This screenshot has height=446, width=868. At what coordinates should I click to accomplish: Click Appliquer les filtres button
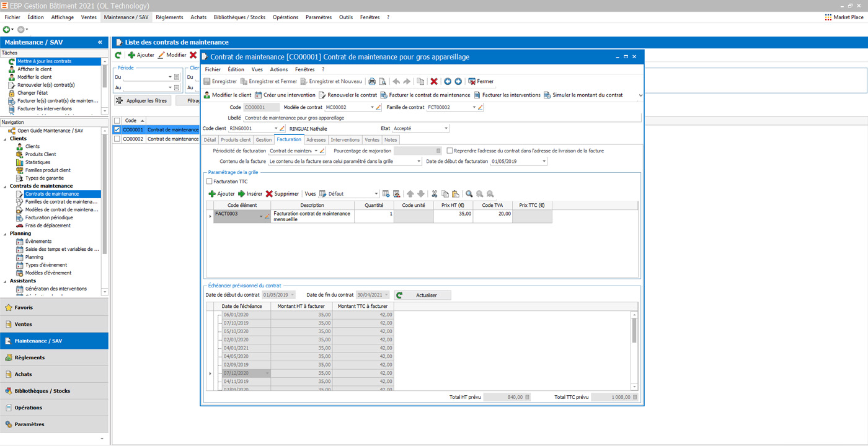click(142, 100)
